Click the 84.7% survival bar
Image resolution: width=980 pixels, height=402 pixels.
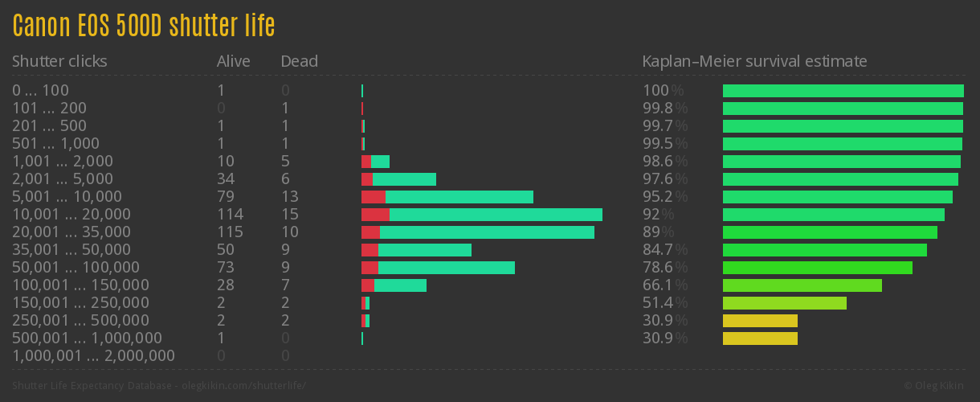click(824, 250)
